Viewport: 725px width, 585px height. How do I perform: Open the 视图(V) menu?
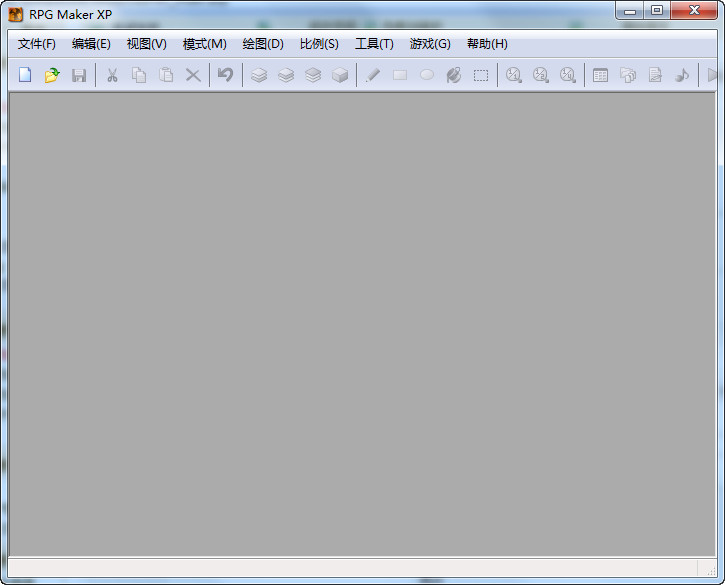tap(147, 44)
